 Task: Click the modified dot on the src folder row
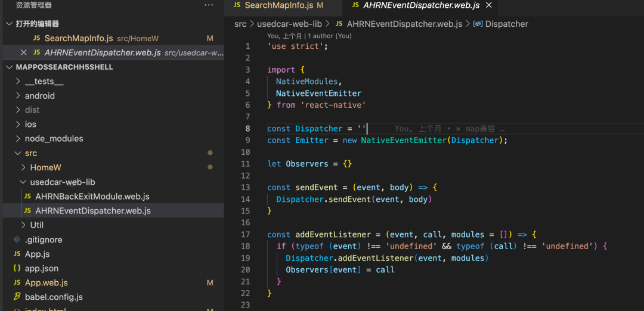point(210,153)
